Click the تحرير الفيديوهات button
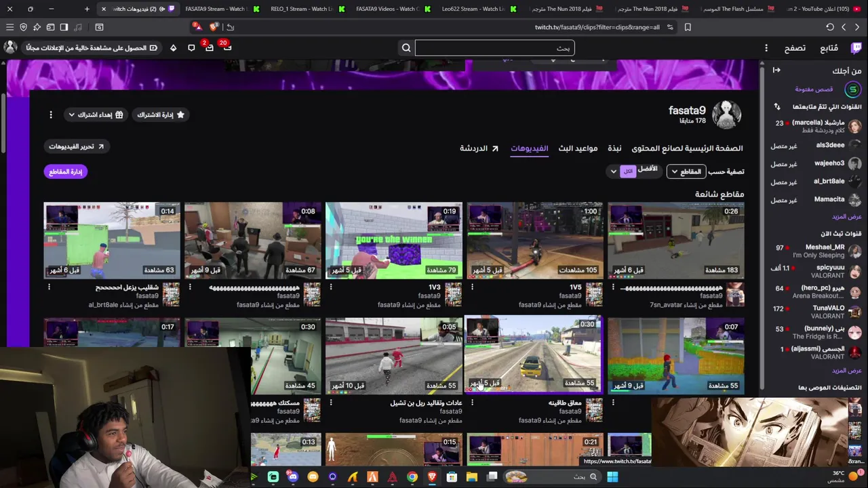 76,146
